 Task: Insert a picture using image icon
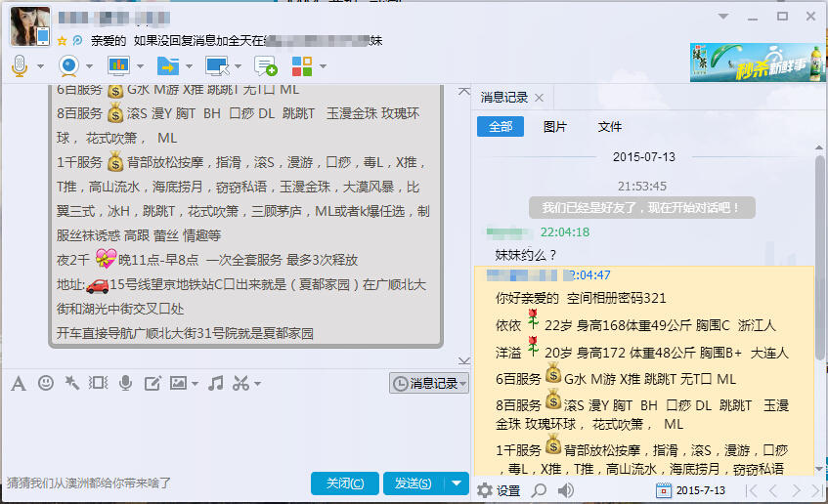[179, 383]
